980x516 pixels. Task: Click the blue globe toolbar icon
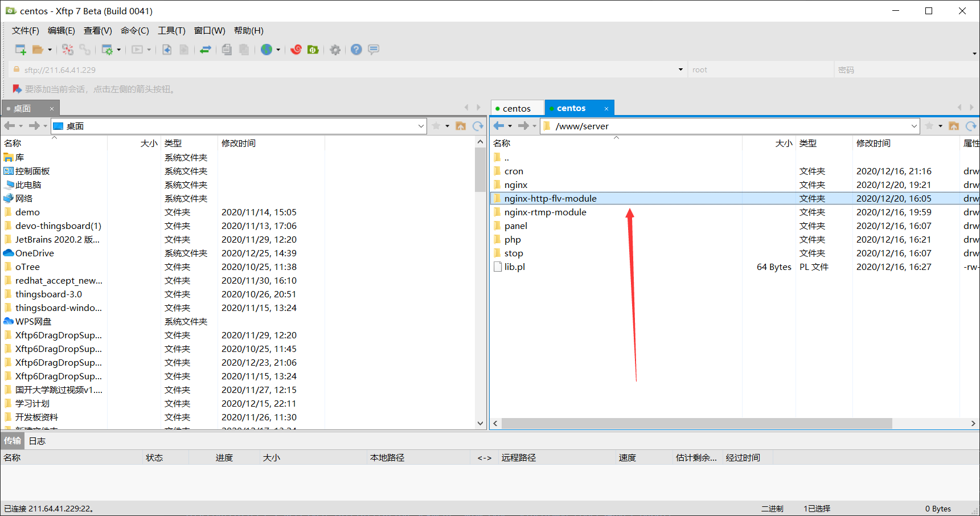pyautogui.click(x=266, y=50)
